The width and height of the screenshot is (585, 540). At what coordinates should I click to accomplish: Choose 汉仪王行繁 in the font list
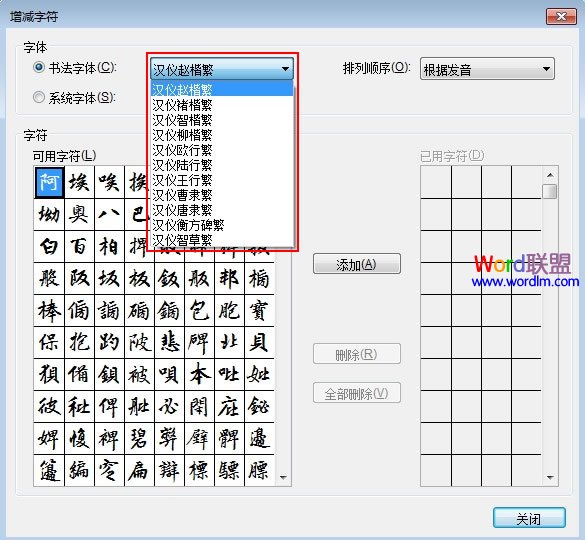[x=222, y=180]
